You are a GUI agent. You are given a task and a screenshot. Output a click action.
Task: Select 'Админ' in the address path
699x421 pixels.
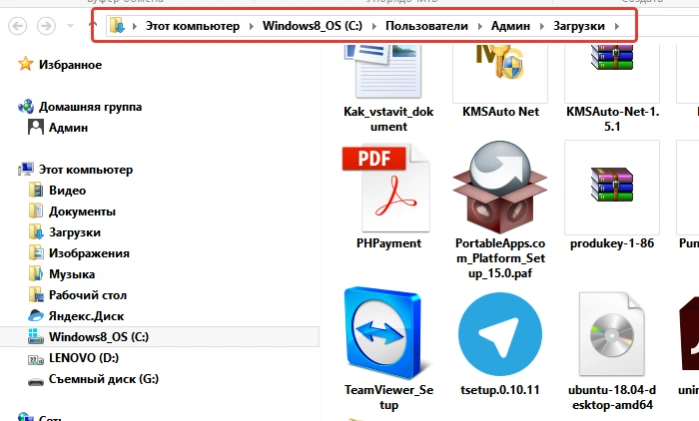coord(510,26)
